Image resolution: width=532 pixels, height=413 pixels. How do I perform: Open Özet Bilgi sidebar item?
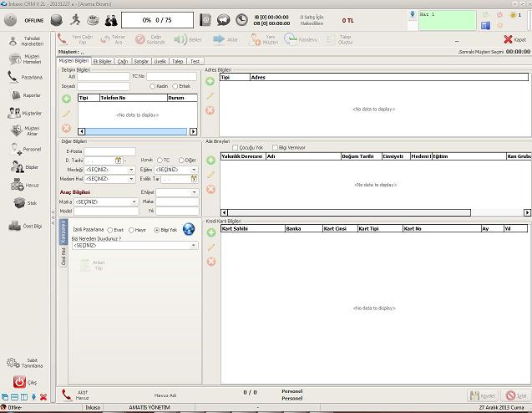pyautogui.click(x=25, y=226)
